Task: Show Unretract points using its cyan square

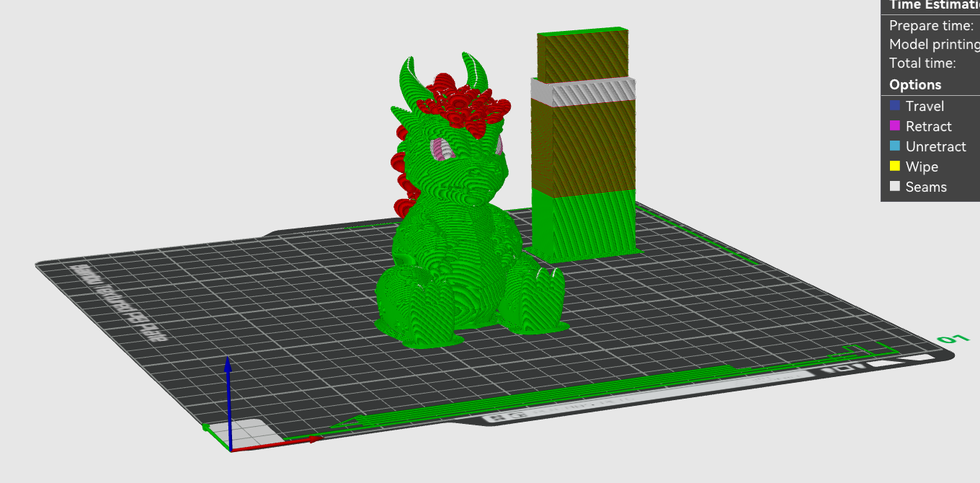Action: click(895, 146)
